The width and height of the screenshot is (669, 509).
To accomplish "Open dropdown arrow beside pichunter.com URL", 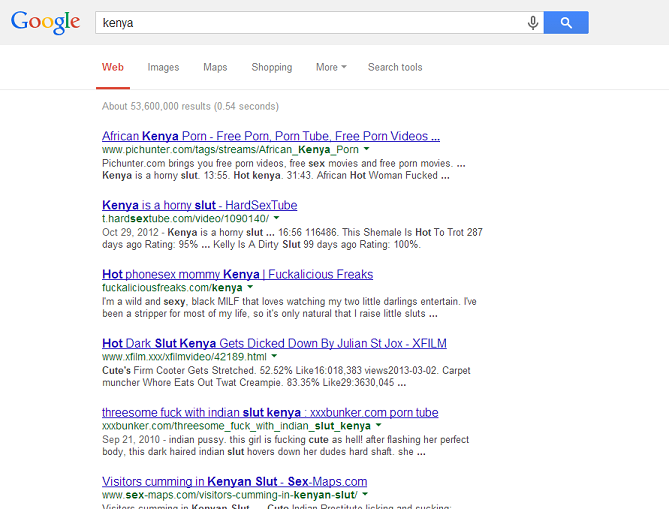I will point(366,149).
